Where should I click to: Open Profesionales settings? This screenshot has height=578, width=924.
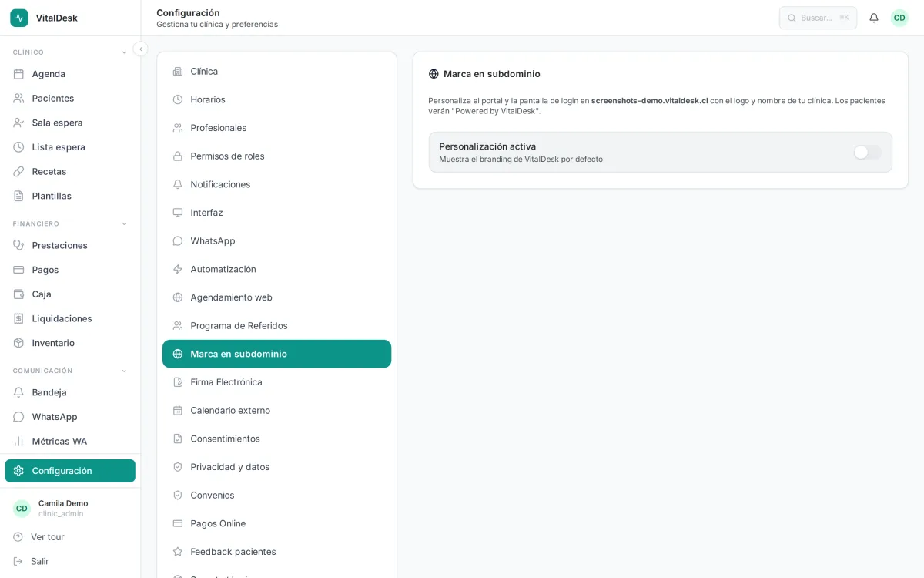[276, 128]
